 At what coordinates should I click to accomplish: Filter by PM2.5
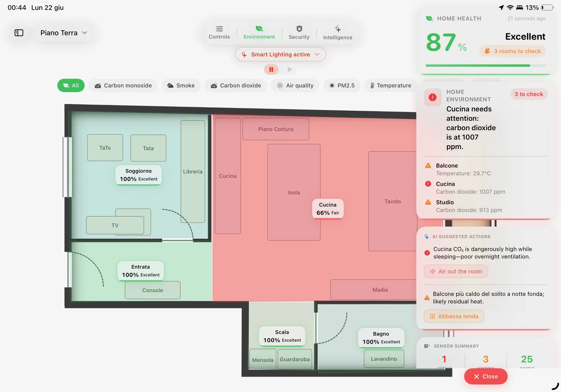coord(342,85)
